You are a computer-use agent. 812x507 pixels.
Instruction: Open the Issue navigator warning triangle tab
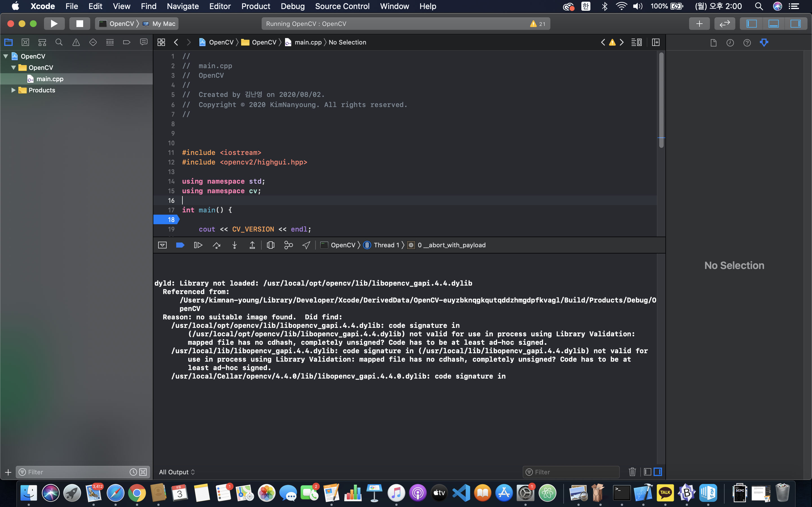76,42
